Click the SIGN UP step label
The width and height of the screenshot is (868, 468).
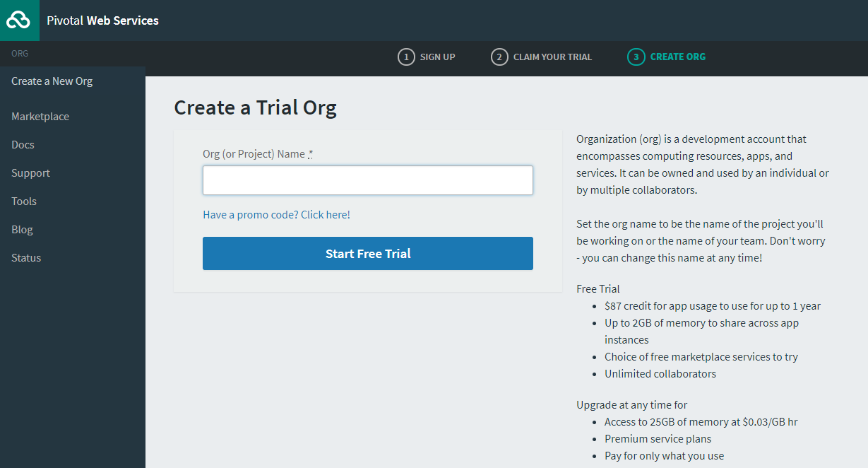pyautogui.click(x=437, y=57)
